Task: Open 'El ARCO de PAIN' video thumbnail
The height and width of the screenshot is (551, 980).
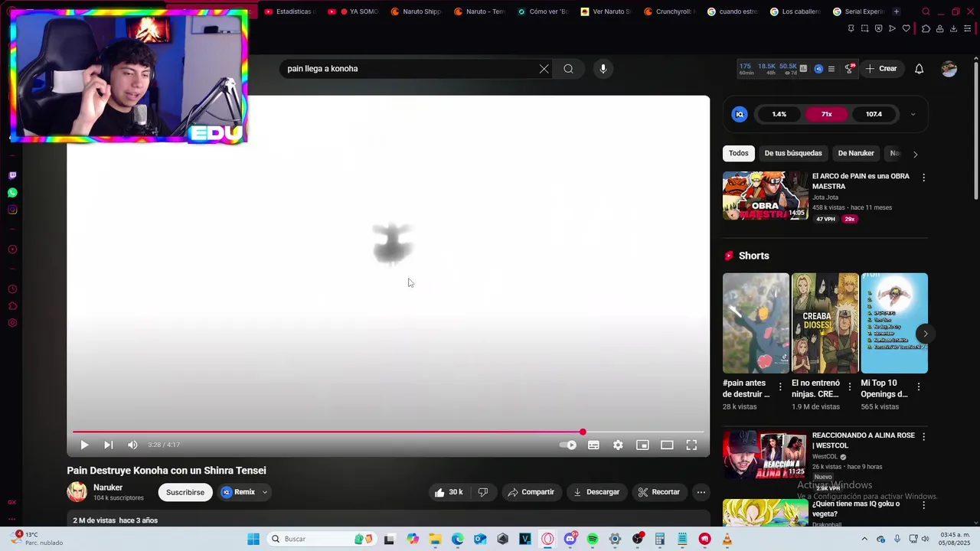Action: 765,196
